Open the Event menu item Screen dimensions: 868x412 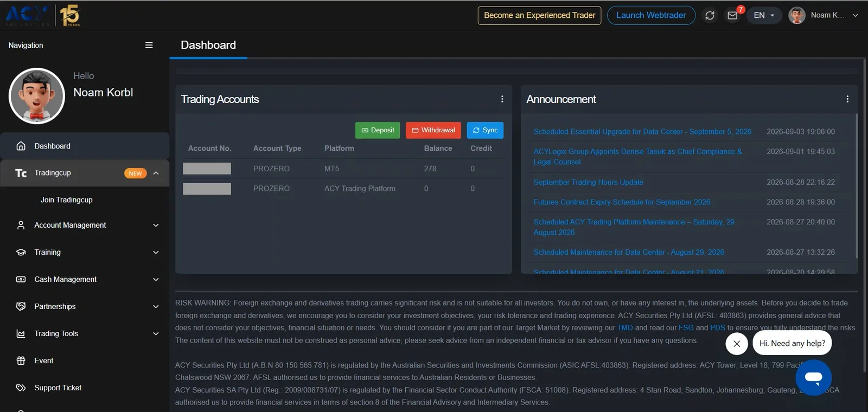[x=85, y=360]
